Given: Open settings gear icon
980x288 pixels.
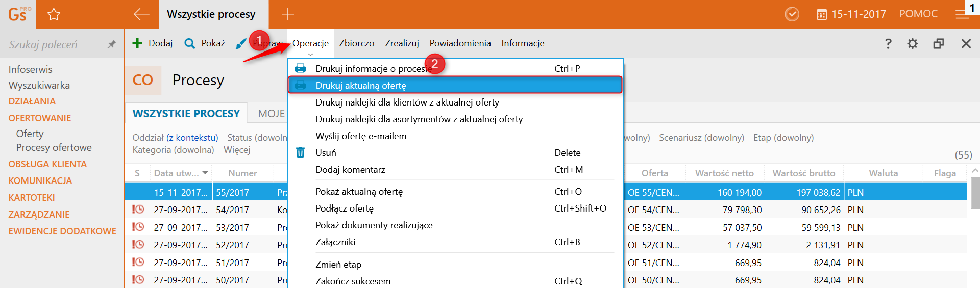Looking at the screenshot, I should coord(913,44).
